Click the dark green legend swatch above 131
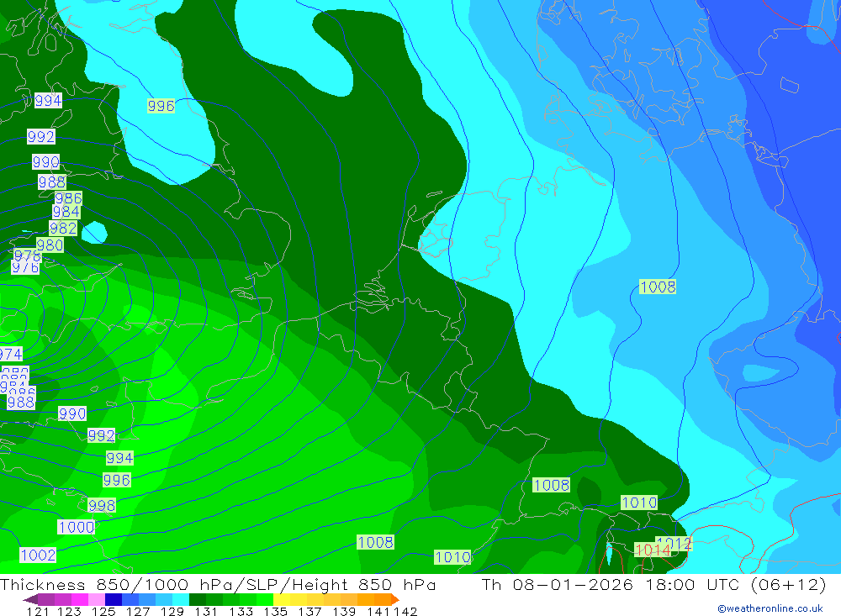Image resolution: width=841 pixels, height=616 pixels. click(x=198, y=599)
